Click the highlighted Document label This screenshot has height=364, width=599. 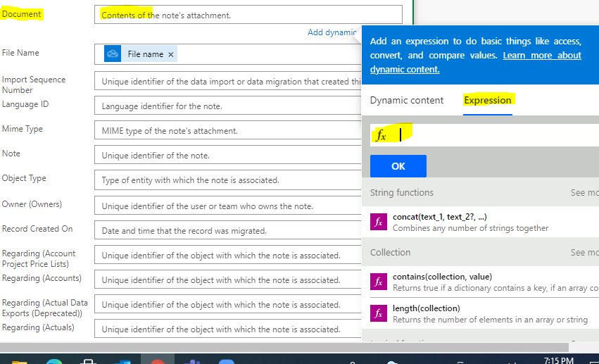(21, 14)
